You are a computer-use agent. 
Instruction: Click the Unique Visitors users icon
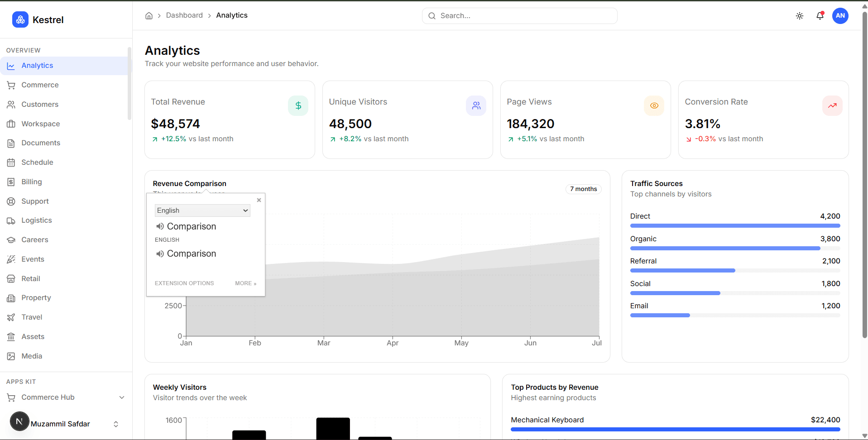pos(476,105)
